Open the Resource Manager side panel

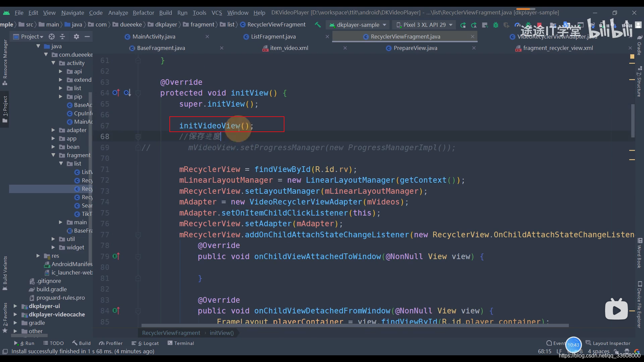[x=5, y=62]
